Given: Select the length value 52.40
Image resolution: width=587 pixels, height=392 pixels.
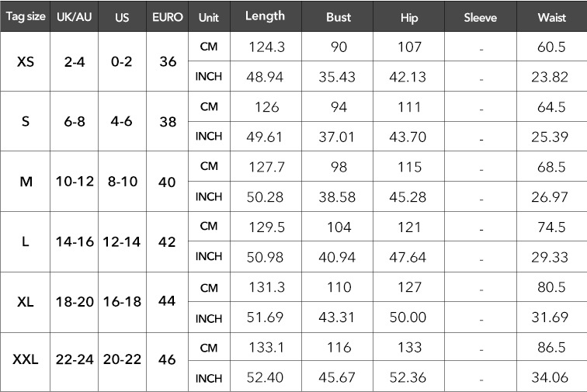Looking at the screenshot, I should pos(265,377).
